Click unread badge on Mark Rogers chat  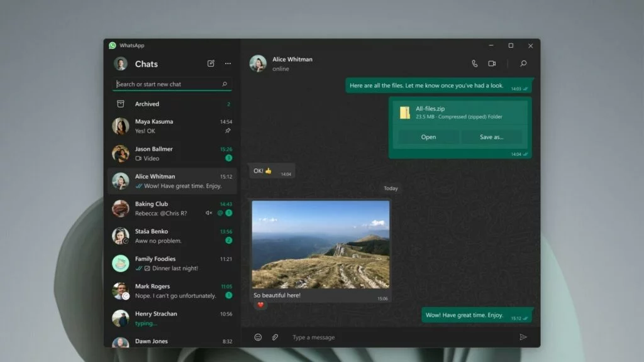tap(229, 295)
